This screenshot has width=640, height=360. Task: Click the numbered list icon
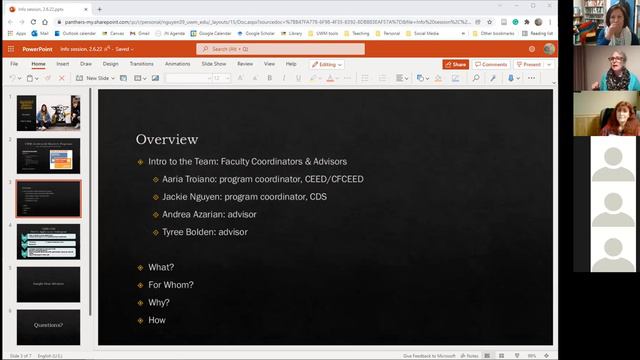382,78
